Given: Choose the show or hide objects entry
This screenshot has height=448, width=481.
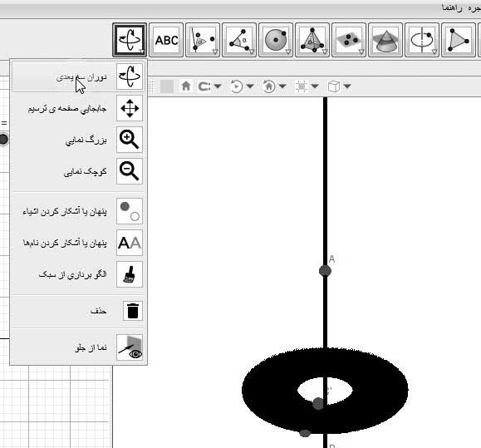Looking at the screenshot, I should pos(78,211).
